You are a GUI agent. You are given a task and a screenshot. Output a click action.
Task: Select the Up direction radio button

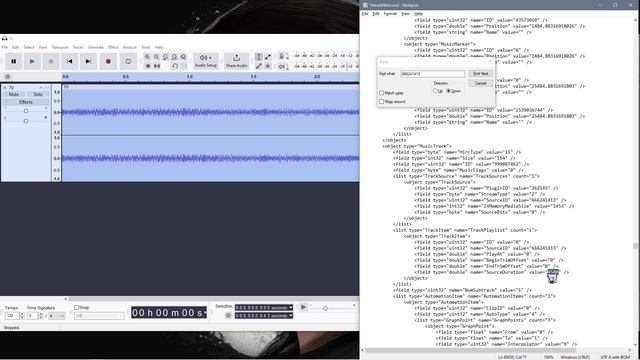coord(435,91)
